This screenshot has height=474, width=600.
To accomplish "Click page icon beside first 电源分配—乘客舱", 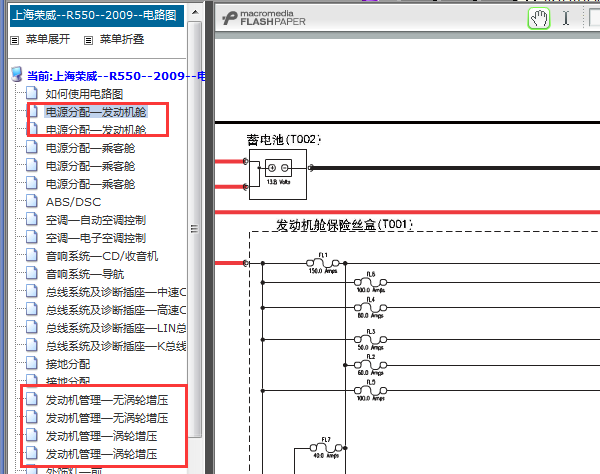I will (32, 147).
